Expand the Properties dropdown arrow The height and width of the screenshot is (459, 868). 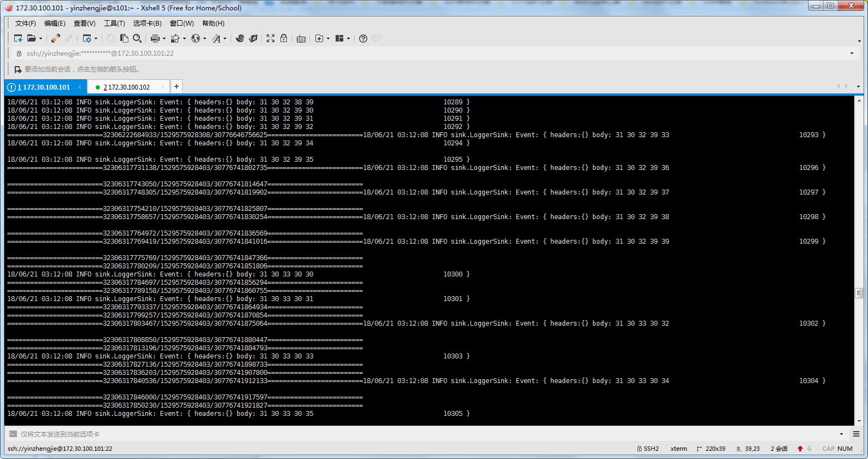point(96,38)
